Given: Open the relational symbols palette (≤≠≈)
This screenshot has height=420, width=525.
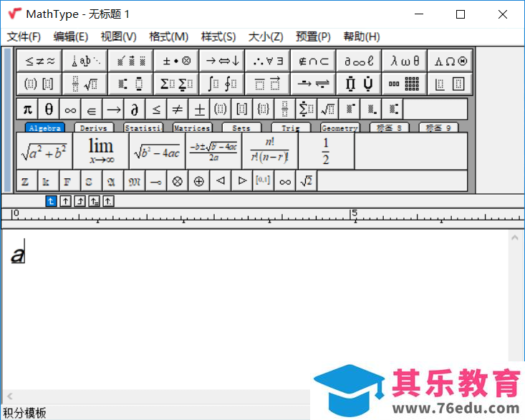Looking at the screenshot, I should [39, 61].
